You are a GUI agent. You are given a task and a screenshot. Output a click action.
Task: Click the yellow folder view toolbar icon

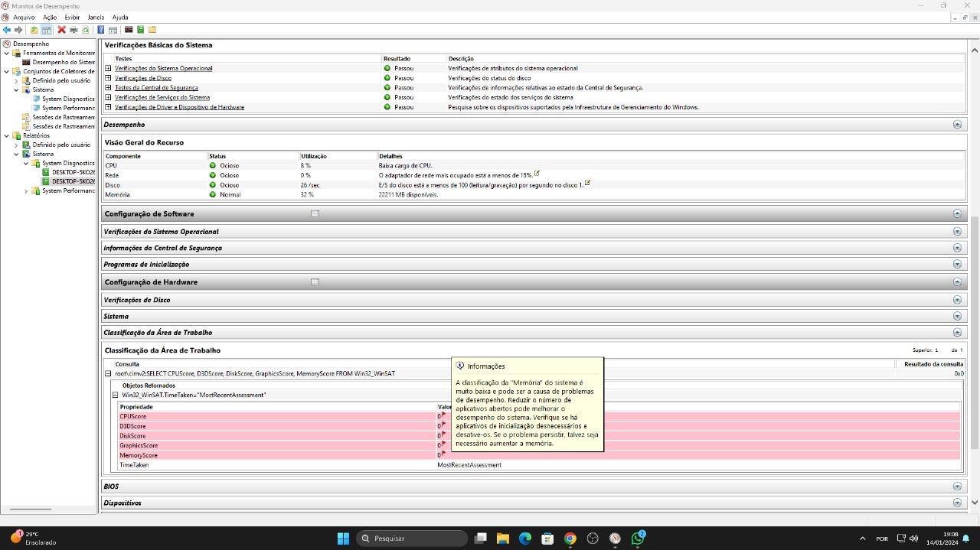point(152,30)
